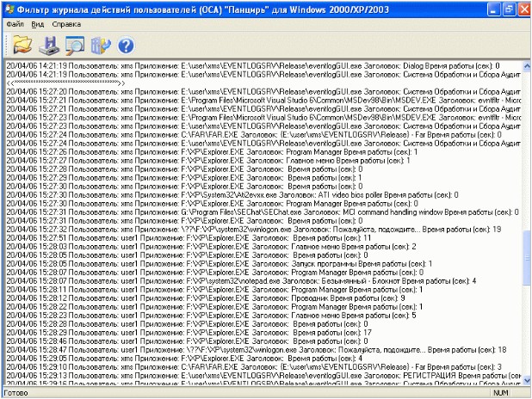Click the open folder toolbar icon

point(22,45)
